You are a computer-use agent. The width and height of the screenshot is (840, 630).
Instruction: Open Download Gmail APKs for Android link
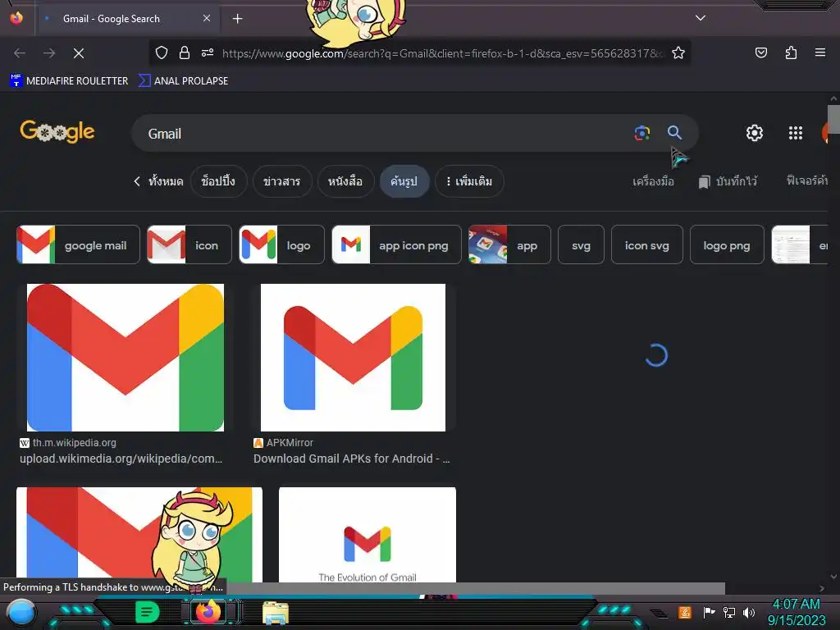pyautogui.click(x=351, y=459)
